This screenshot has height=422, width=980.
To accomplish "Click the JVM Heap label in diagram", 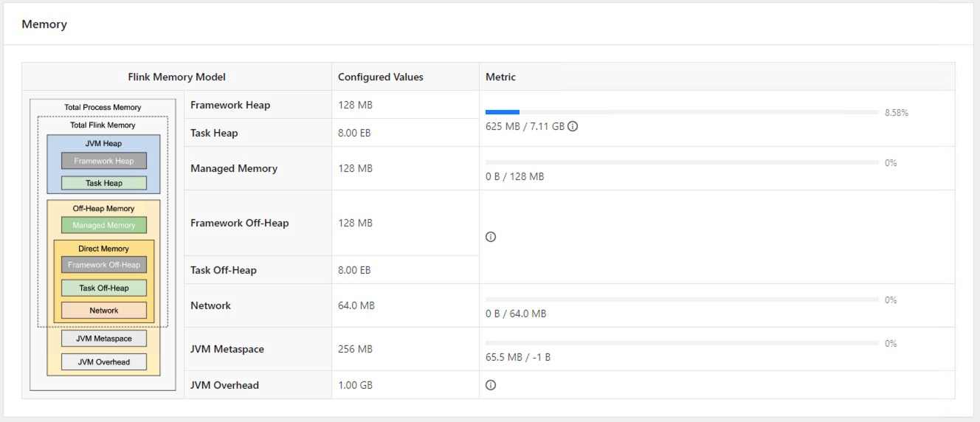I will [x=103, y=143].
